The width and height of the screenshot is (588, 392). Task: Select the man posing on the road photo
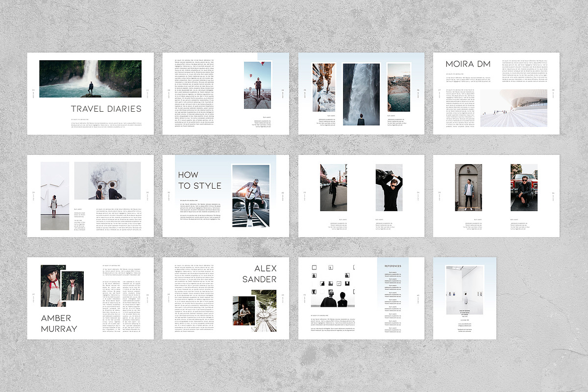[251, 196]
